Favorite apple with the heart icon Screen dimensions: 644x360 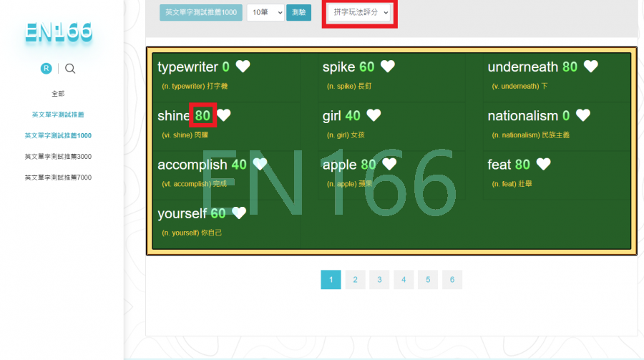(389, 164)
